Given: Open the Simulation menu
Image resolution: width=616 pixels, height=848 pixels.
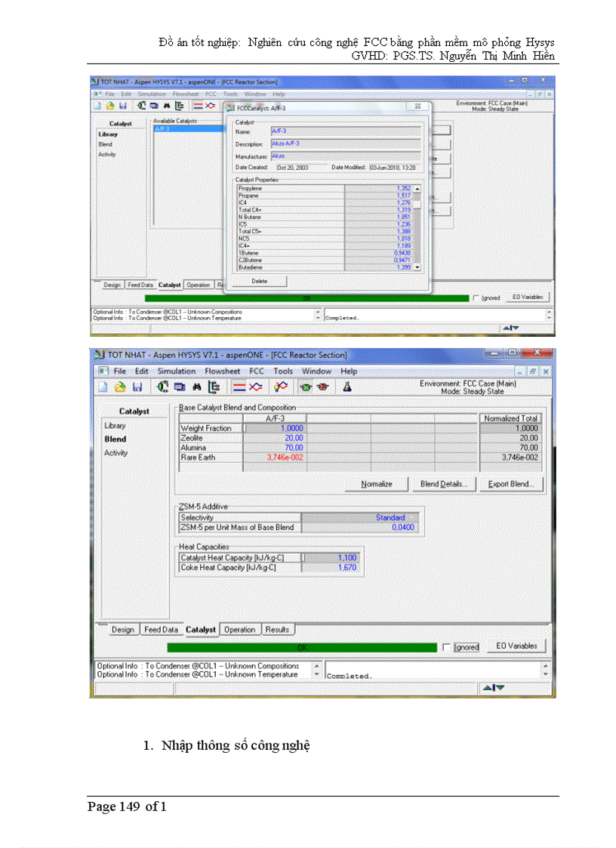Looking at the screenshot, I should point(176,371).
